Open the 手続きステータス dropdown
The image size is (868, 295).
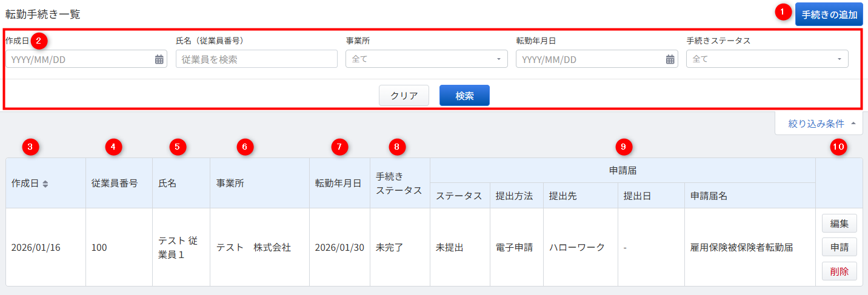point(767,59)
